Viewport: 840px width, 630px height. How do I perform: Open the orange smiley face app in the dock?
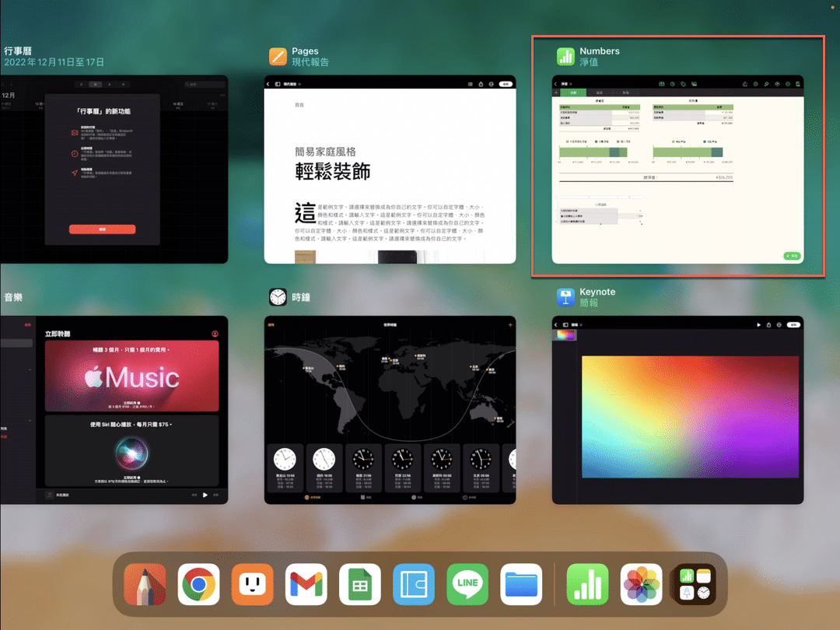pos(252,584)
